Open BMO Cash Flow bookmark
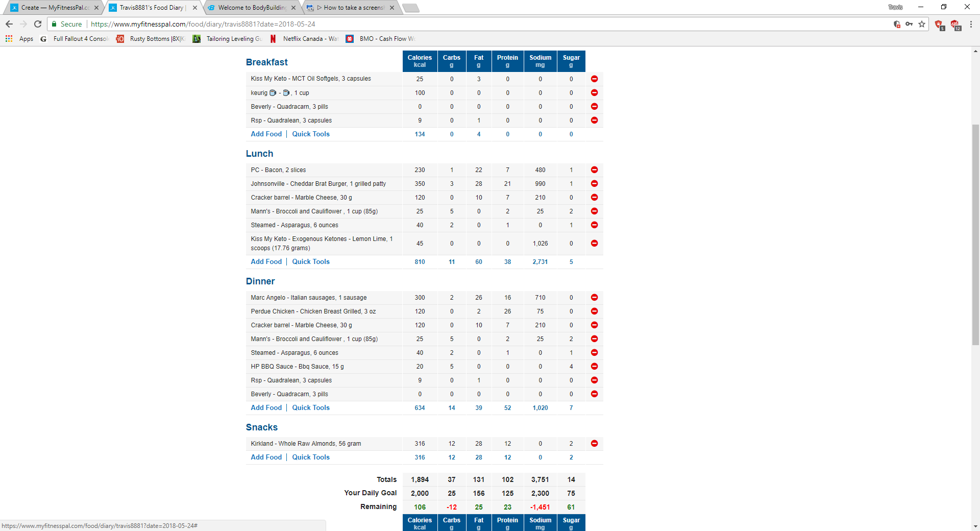This screenshot has height=531, width=980. pos(381,39)
